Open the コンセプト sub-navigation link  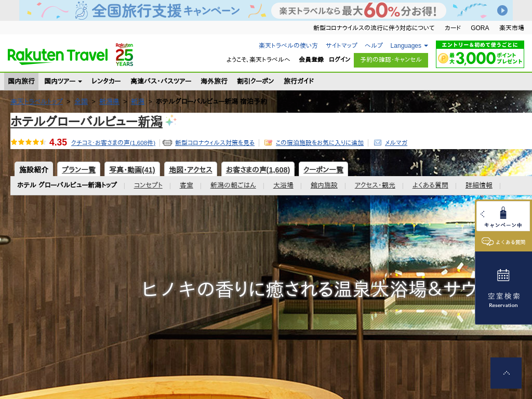pyautogui.click(x=148, y=185)
